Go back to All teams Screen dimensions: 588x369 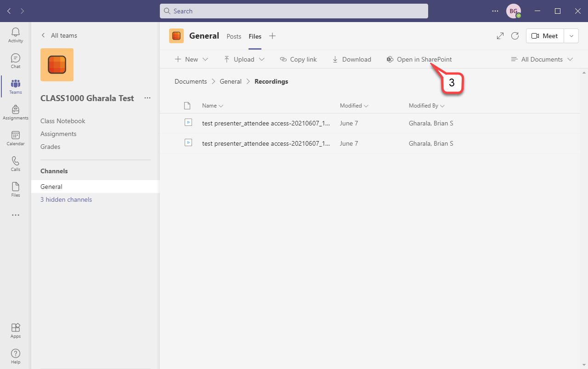coord(59,35)
